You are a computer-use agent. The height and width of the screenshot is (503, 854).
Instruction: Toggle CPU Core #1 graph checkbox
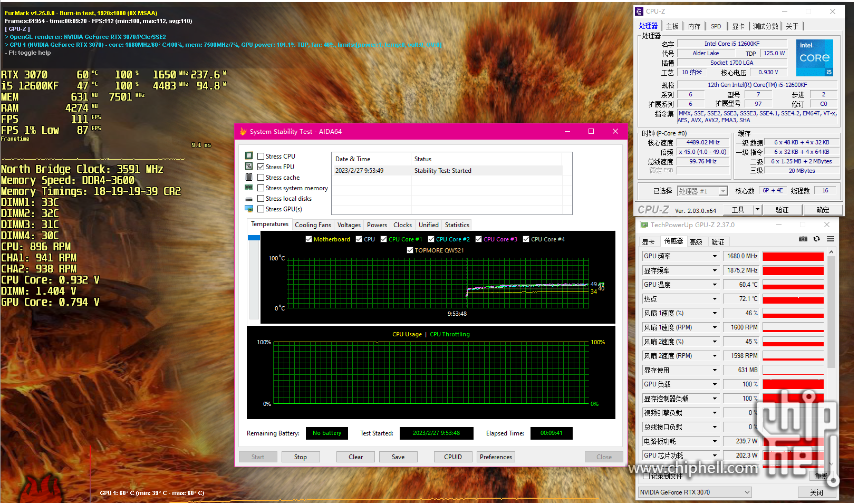(383, 239)
